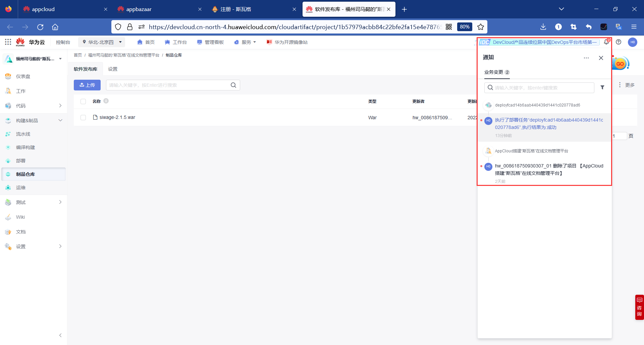Switch to the 设置 tab beside 软件发布库
The width and height of the screenshot is (644, 345).
[x=113, y=69]
